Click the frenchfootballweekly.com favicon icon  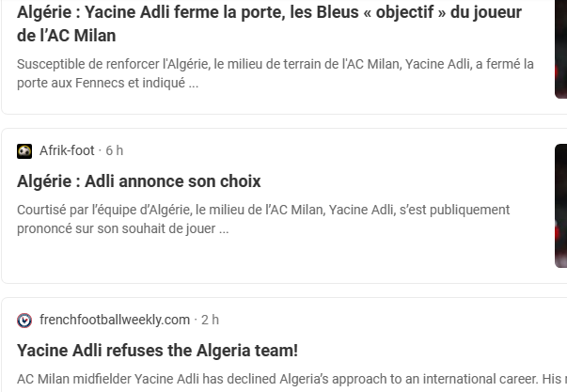(24, 321)
